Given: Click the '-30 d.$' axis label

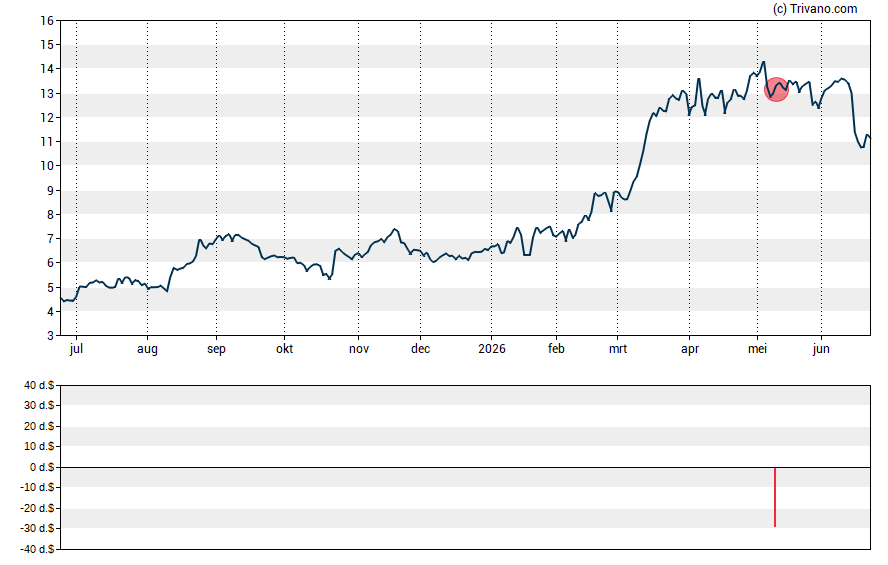Looking at the screenshot, I should [x=37, y=529].
